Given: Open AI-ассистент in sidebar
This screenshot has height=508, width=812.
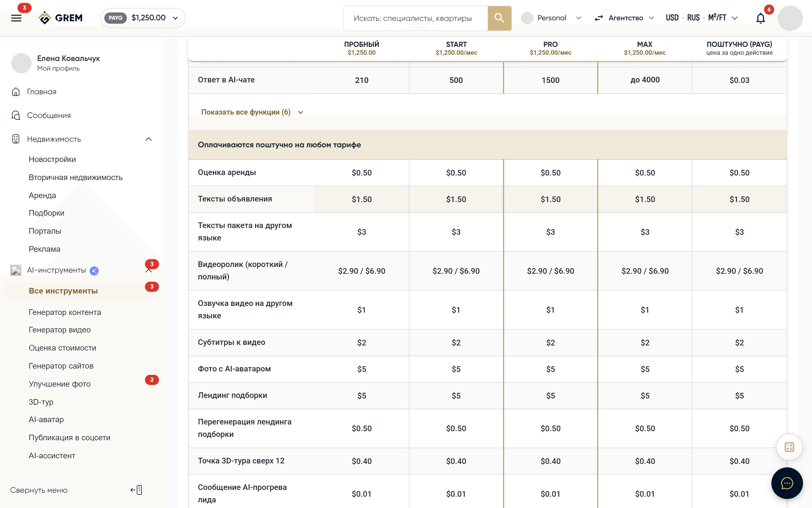Looking at the screenshot, I should (52, 456).
